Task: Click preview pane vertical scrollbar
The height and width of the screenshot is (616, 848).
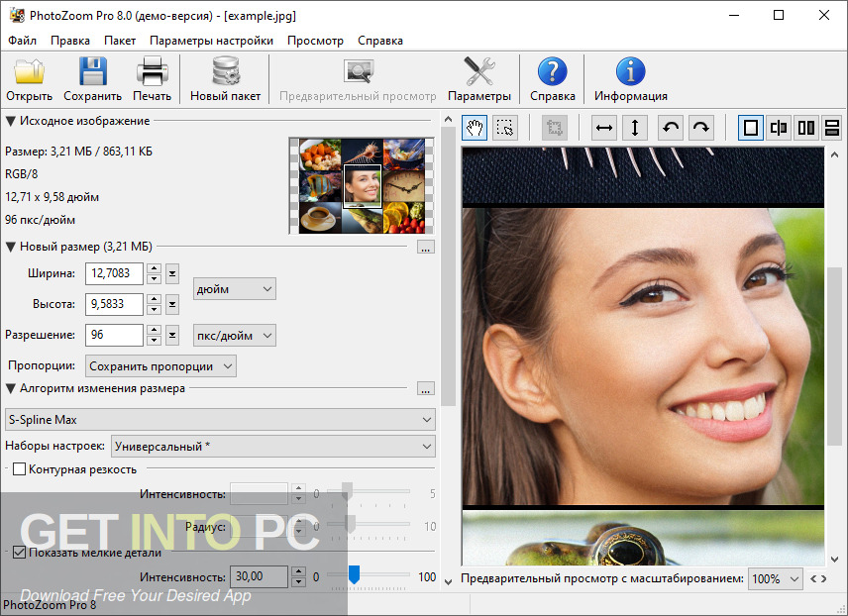Action: (x=835, y=357)
